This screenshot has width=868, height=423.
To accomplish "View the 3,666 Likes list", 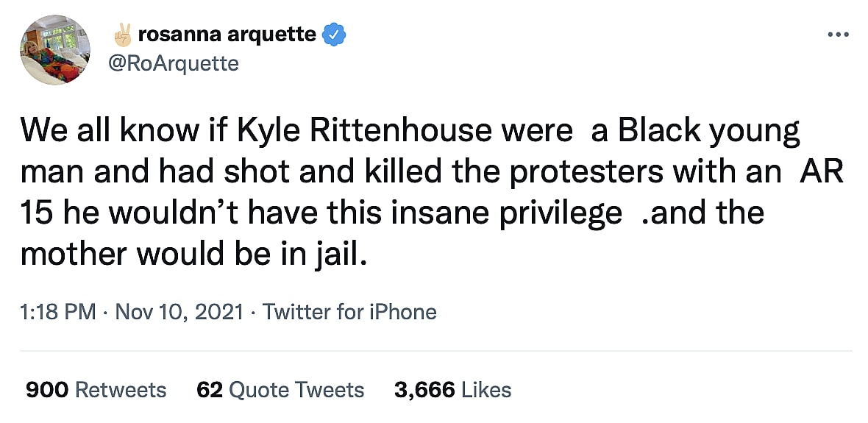I will coord(452,389).
